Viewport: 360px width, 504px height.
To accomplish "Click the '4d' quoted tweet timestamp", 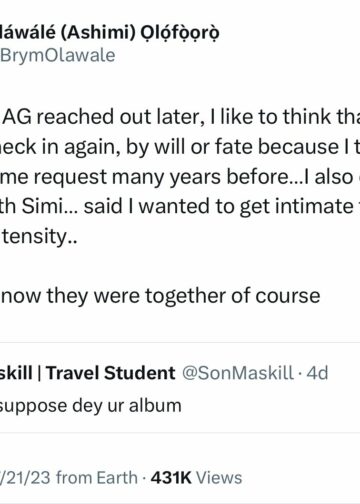I will pyautogui.click(x=317, y=373).
